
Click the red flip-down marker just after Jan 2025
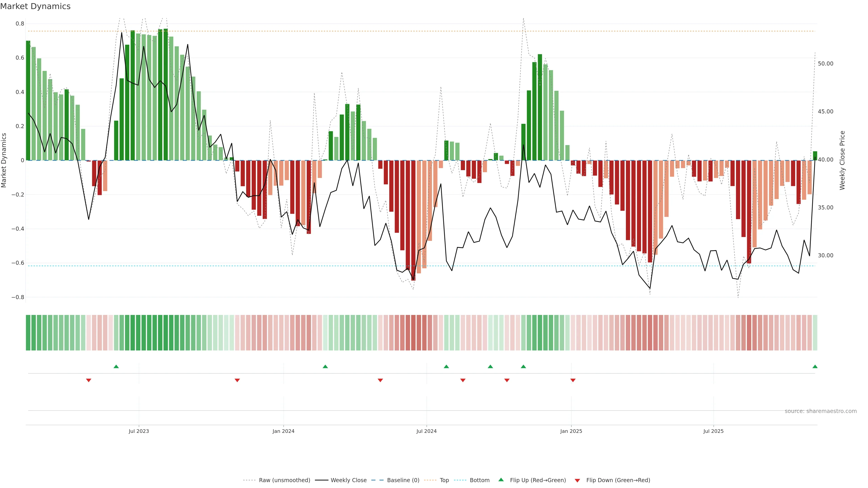pos(573,380)
